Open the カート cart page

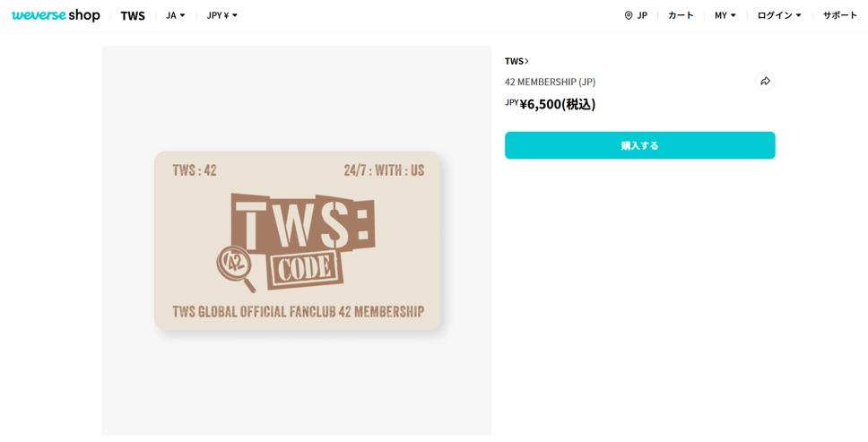(x=681, y=15)
